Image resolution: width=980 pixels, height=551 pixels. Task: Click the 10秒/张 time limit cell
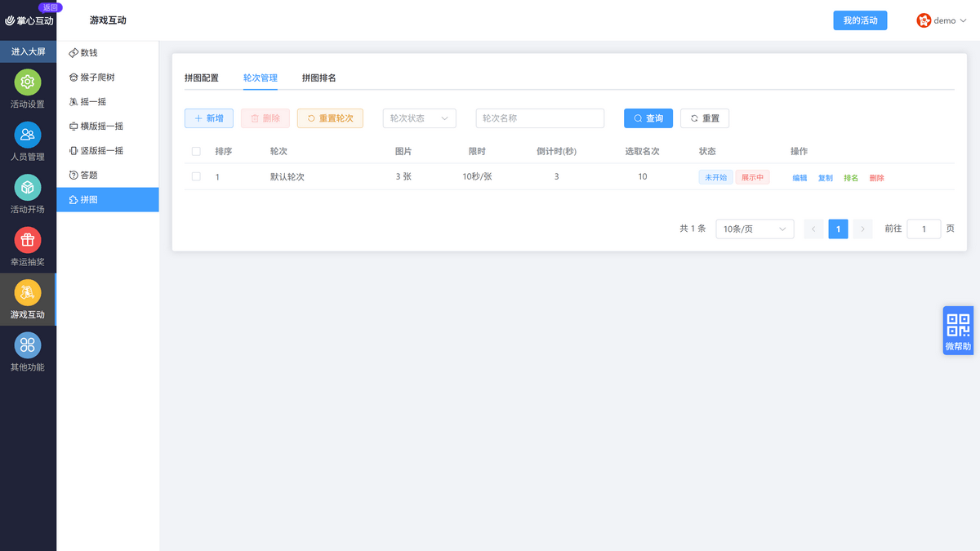tap(477, 177)
